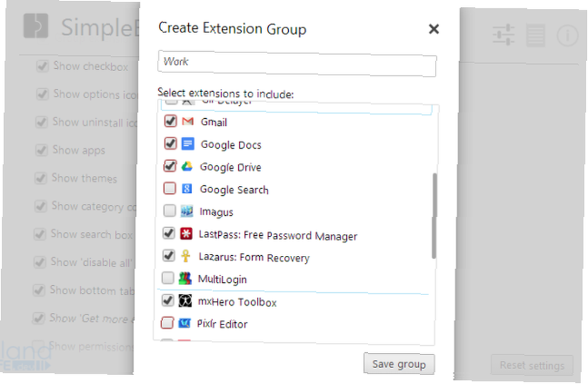The image size is (588, 384).
Task: Uncheck the LastPass checkbox
Action: (169, 233)
